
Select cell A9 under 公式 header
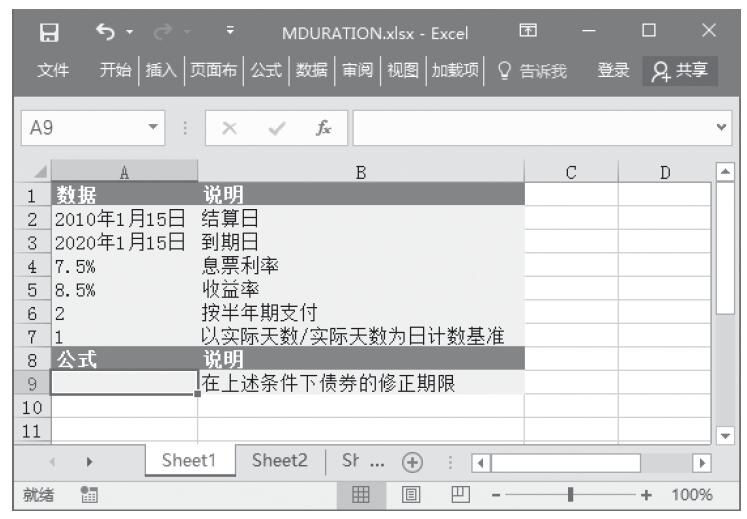(124, 382)
